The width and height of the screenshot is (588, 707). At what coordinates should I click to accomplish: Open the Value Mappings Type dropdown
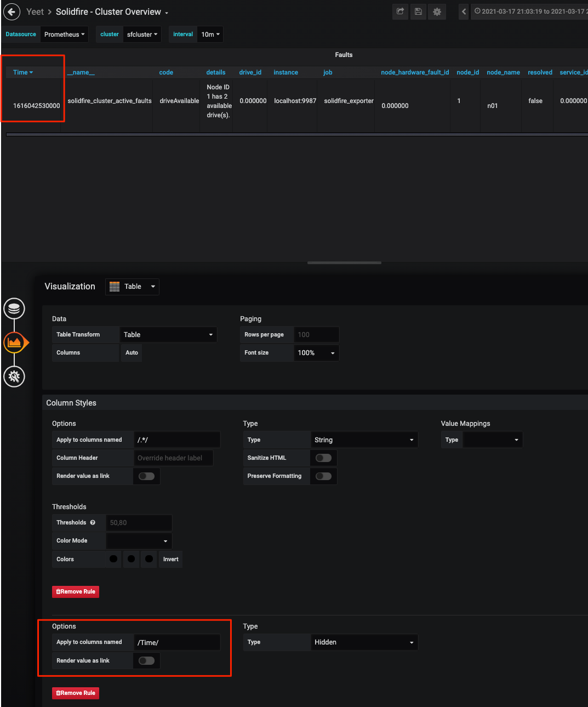pos(493,440)
